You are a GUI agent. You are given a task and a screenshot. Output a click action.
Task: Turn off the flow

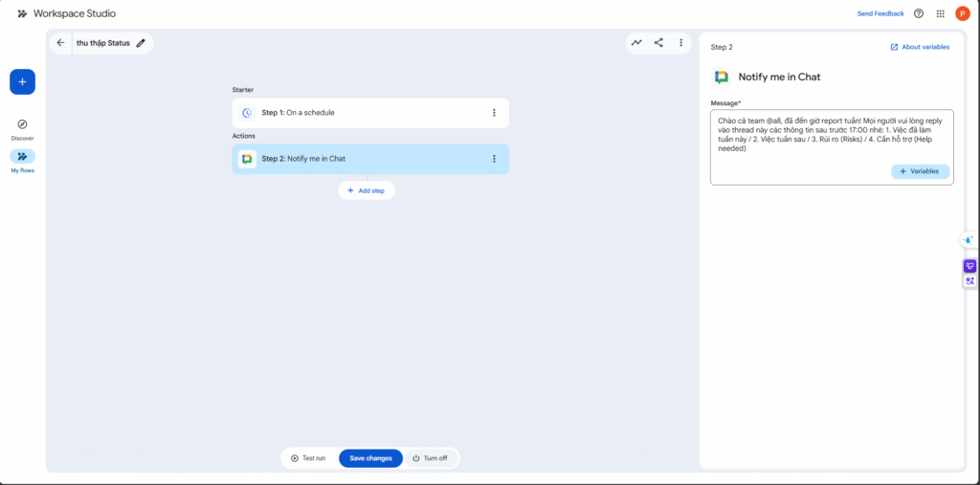pos(430,458)
